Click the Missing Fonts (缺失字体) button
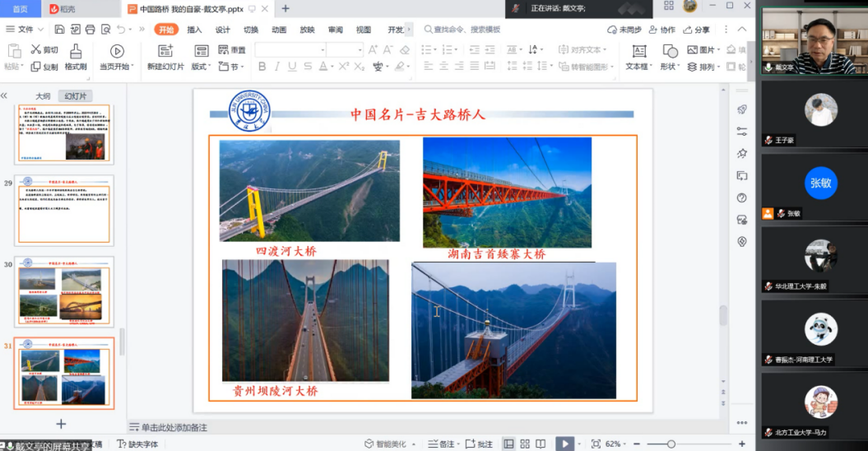The height and width of the screenshot is (451, 868). 137,444
